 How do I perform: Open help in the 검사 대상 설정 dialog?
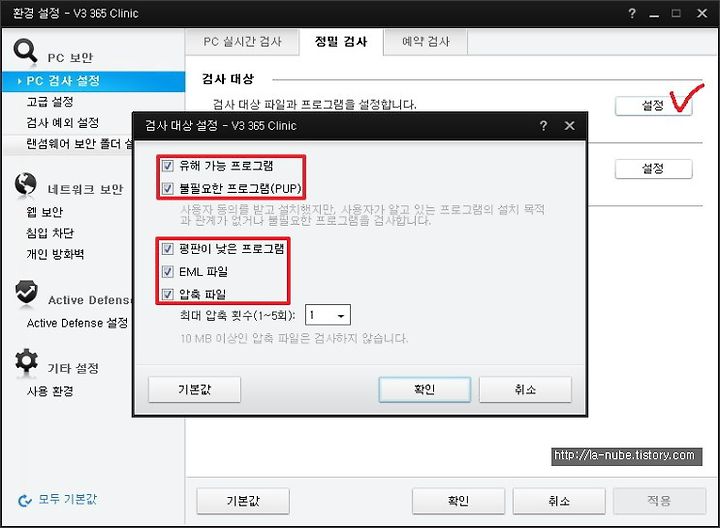click(543, 125)
